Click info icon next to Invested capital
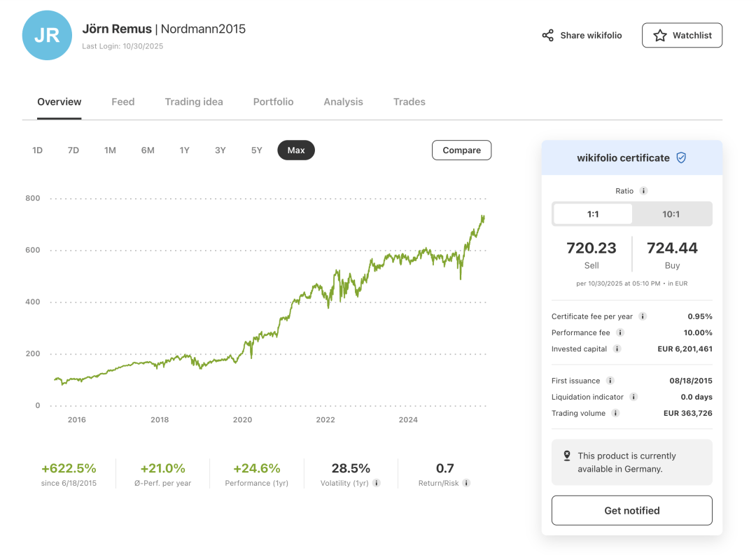Viewport: 756px width, 555px height. [x=617, y=349]
